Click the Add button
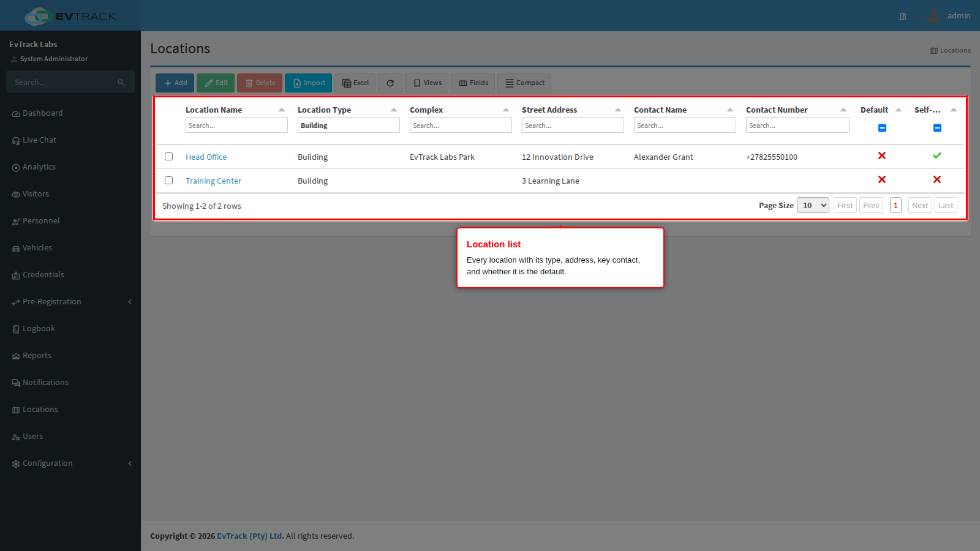The image size is (980, 551). tap(175, 83)
